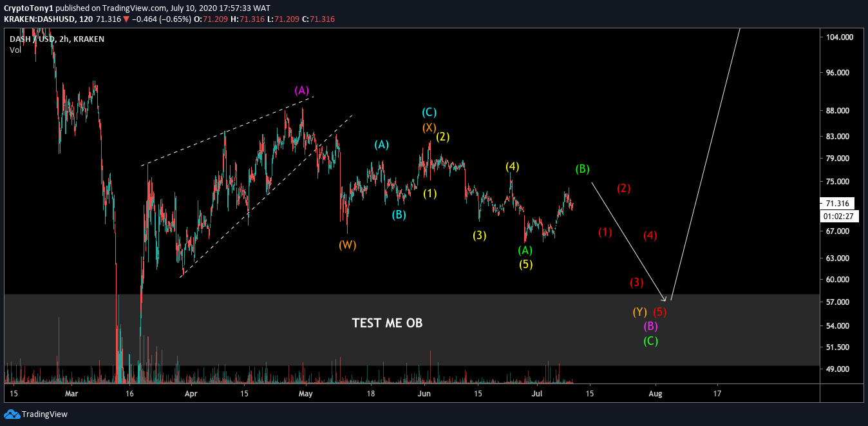The image size is (868, 426).
Task: Select the red (2) corrective wave label
Action: coord(622,188)
